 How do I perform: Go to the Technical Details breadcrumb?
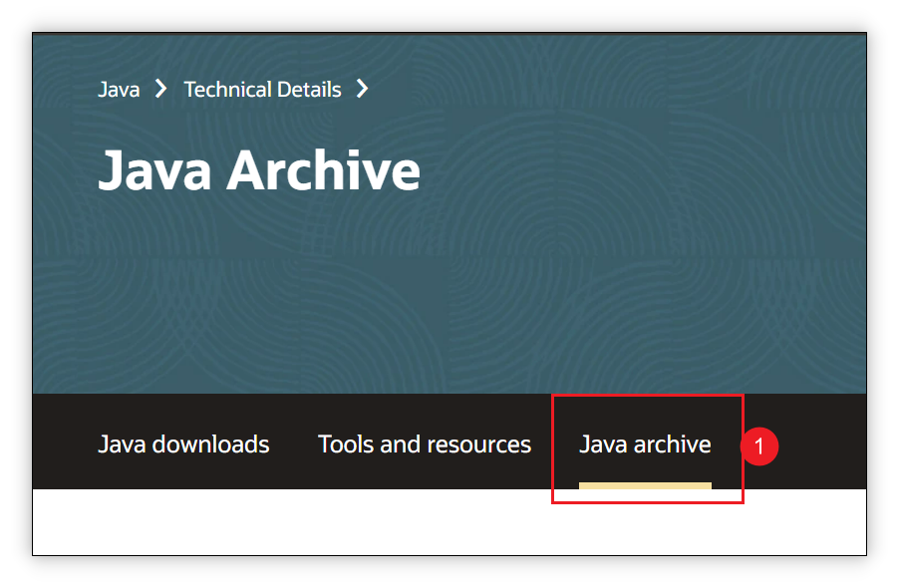262,90
